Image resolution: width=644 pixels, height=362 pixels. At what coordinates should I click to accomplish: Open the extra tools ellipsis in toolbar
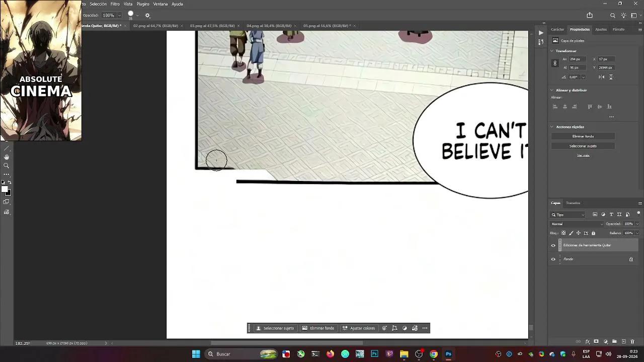click(x=7, y=174)
